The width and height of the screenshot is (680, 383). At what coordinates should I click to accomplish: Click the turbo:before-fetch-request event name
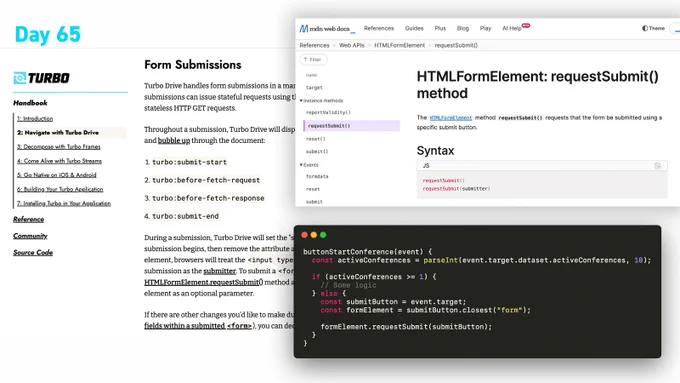point(206,180)
